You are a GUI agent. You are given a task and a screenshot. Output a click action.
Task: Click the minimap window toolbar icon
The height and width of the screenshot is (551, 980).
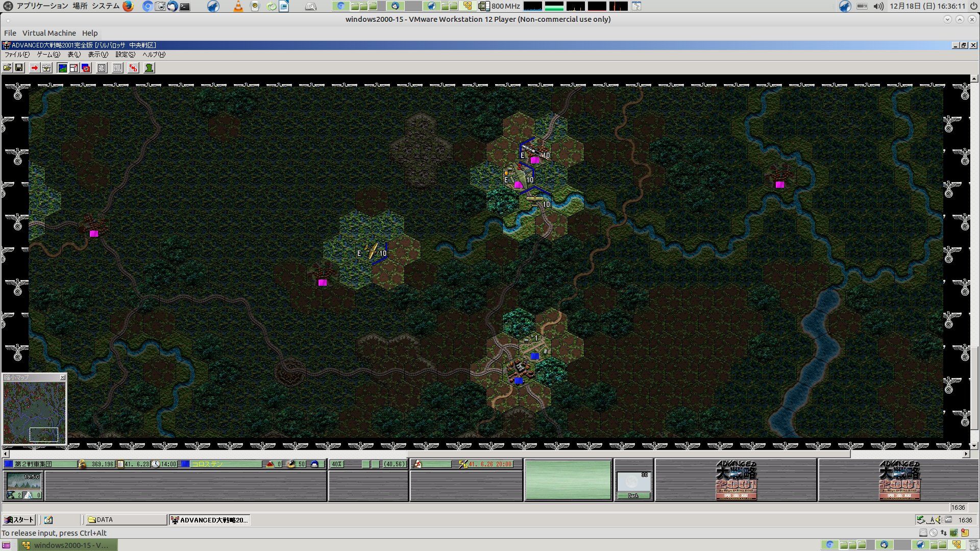point(74,68)
